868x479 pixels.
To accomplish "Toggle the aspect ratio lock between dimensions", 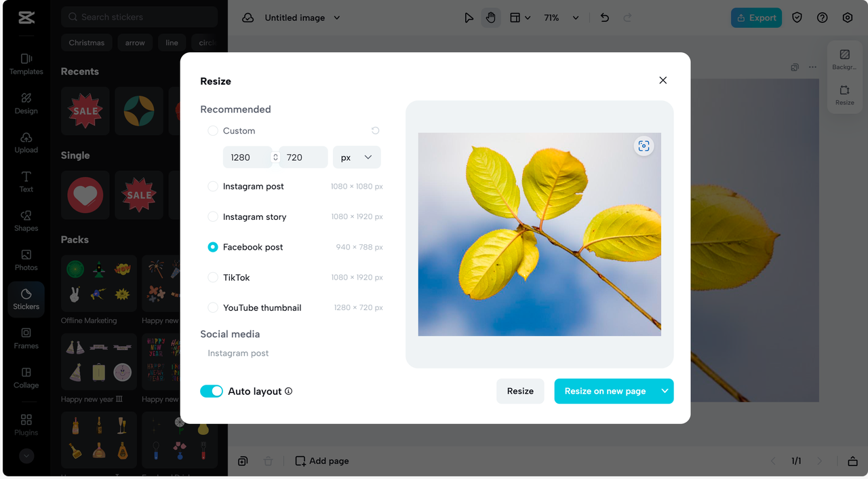I will [x=275, y=157].
